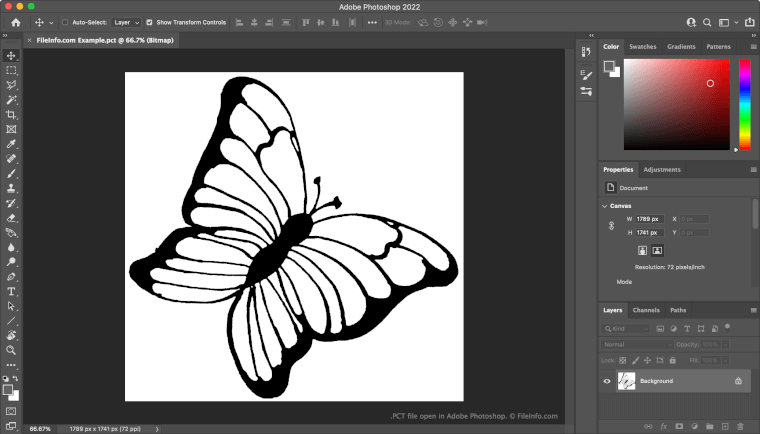Choose the Horizontal Type tool

(11, 291)
